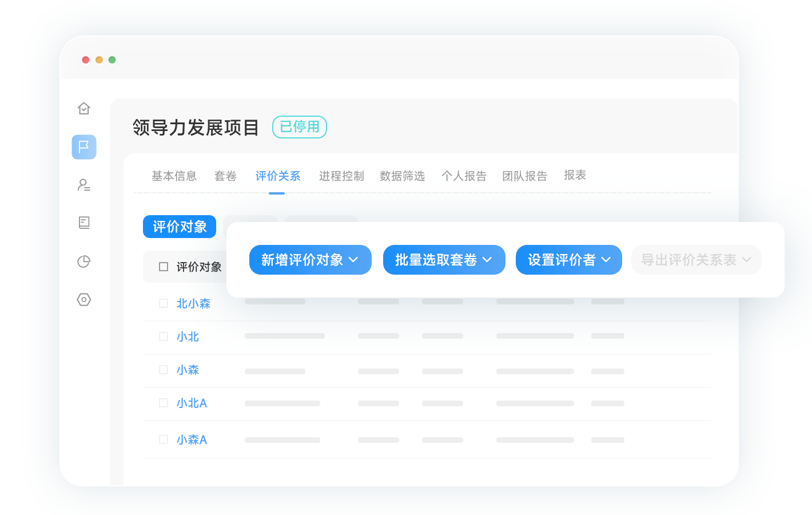
Task: Open the hexagon settings icon in sidebar
Action: click(84, 299)
